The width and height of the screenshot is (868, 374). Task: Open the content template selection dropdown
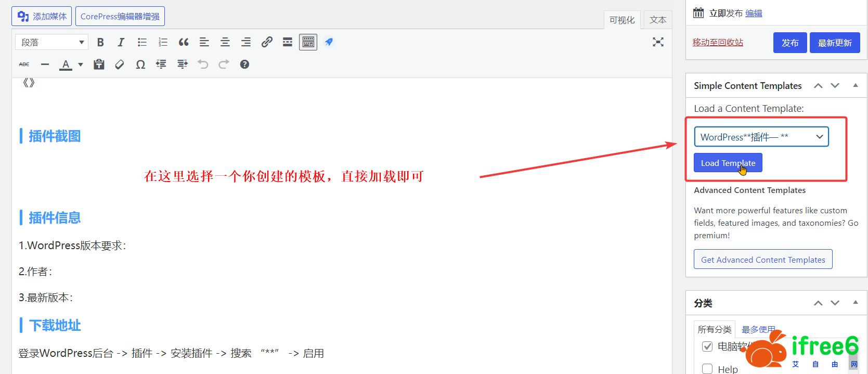pos(761,137)
